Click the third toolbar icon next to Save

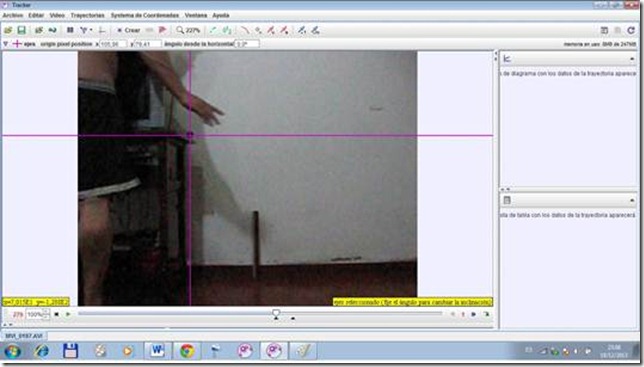39,30
